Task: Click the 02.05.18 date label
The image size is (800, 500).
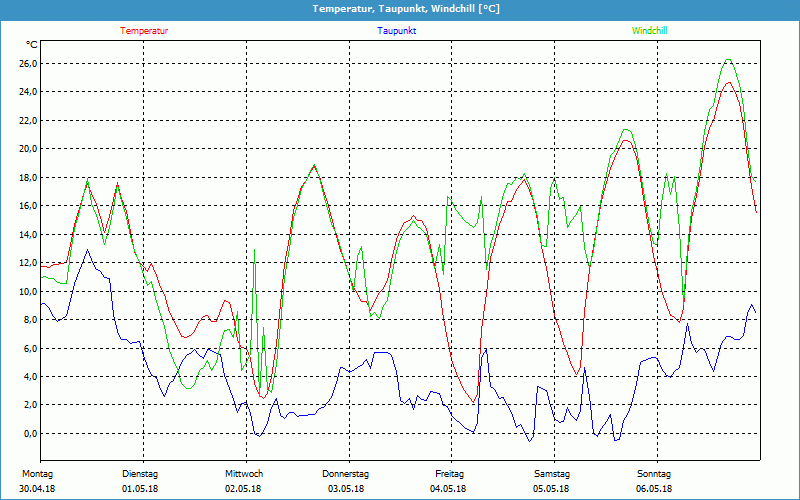Action: pos(243,489)
